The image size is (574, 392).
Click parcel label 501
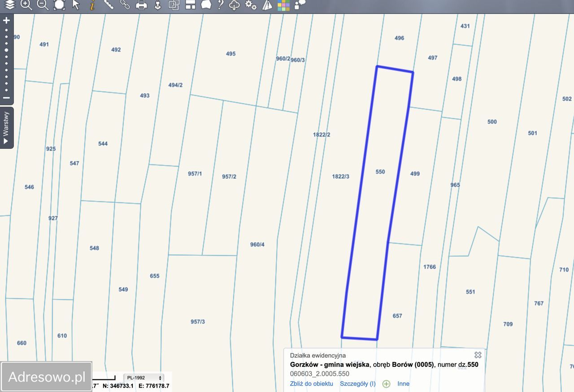click(x=532, y=133)
